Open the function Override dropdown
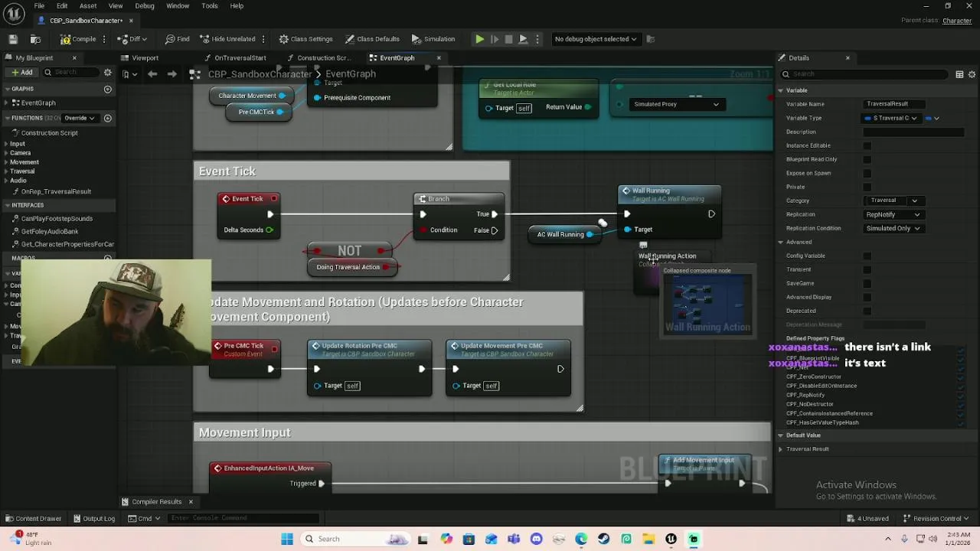Screen dimensions: 980x551 coord(79,118)
